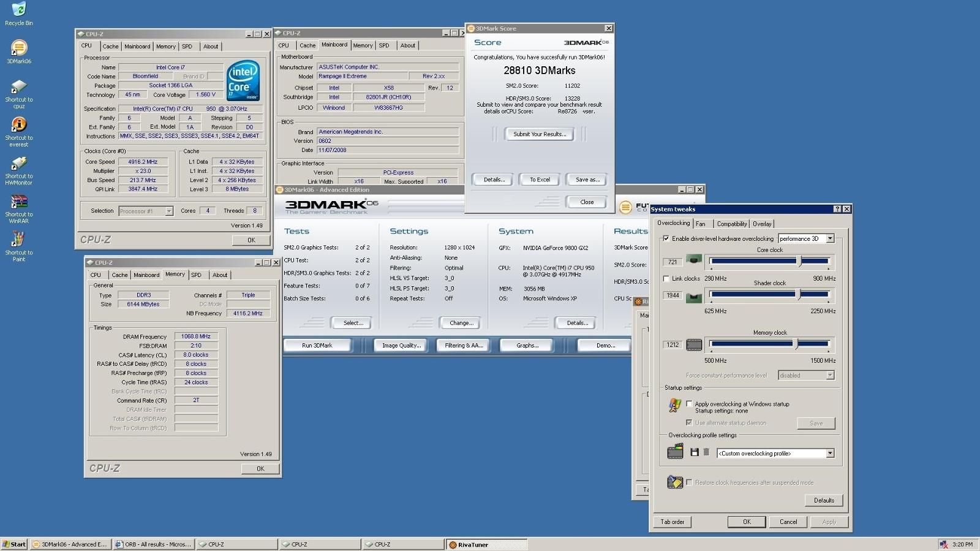This screenshot has width=980, height=551.
Task: Enable the Link clocks checkbox
Action: coord(666,278)
